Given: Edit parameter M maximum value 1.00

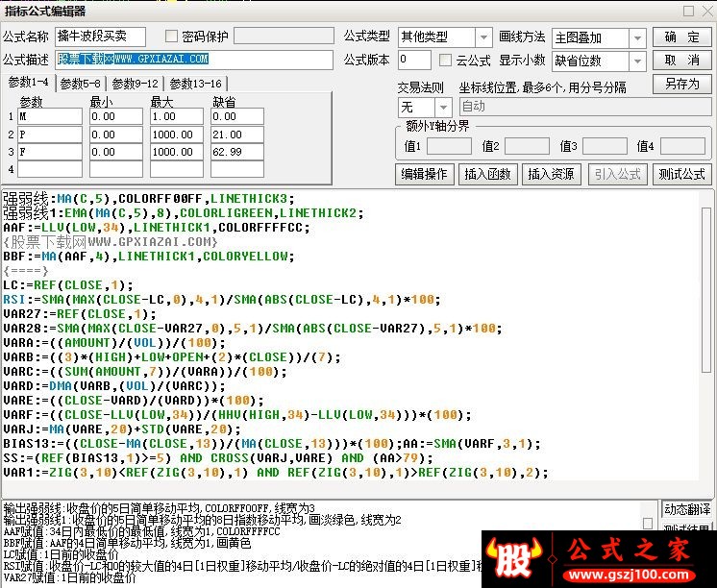Looking at the screenshot, I should click(x=177, y=116).
